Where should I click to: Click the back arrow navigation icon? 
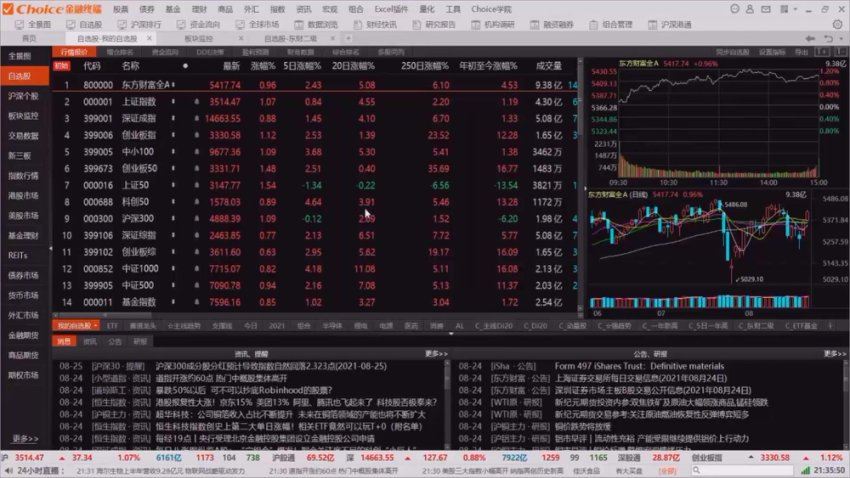[810, 38]
